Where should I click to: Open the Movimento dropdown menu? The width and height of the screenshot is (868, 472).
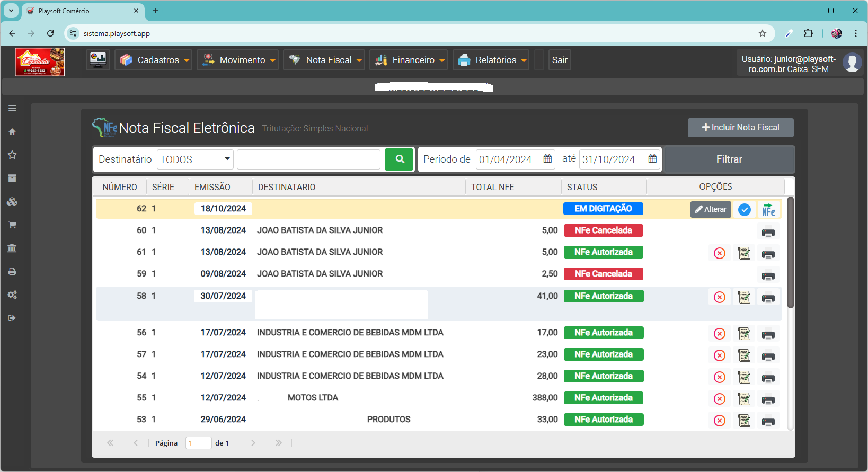(x=238, y=60)
